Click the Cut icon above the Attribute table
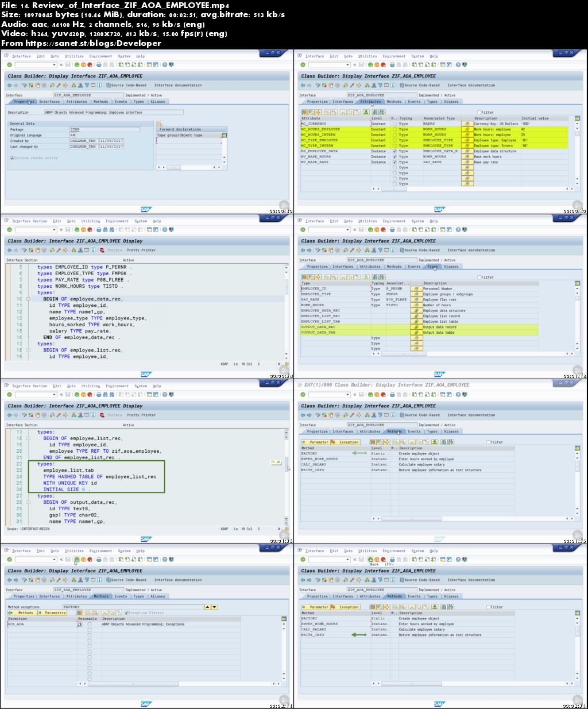588x709 pixels. click(343, 112)
